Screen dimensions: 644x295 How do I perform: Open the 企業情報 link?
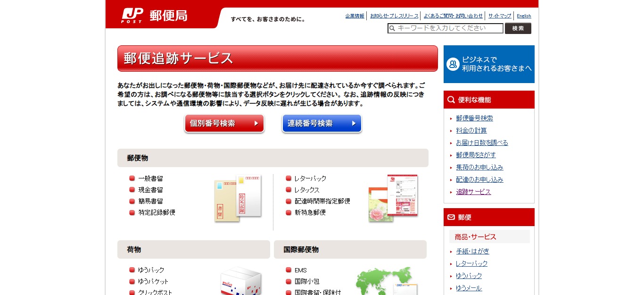click(x=355, y=16)
